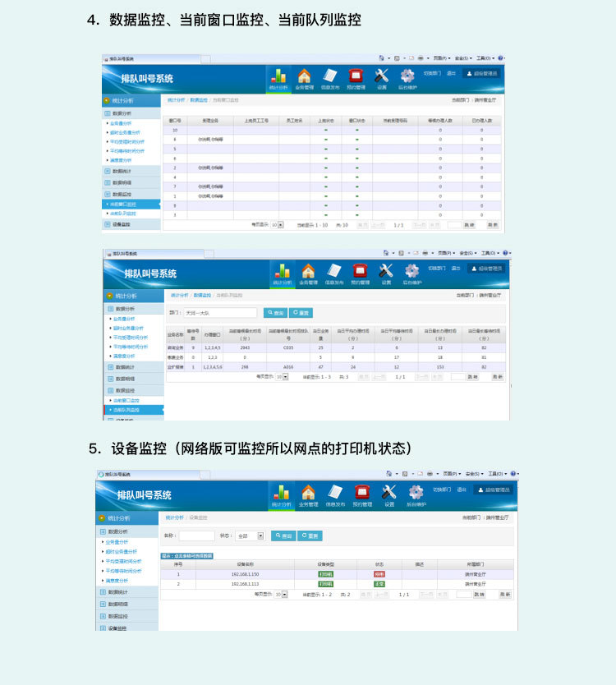
Task: Click browser home icon in bottom screenshot toolbar
Action: coord(388,474)
